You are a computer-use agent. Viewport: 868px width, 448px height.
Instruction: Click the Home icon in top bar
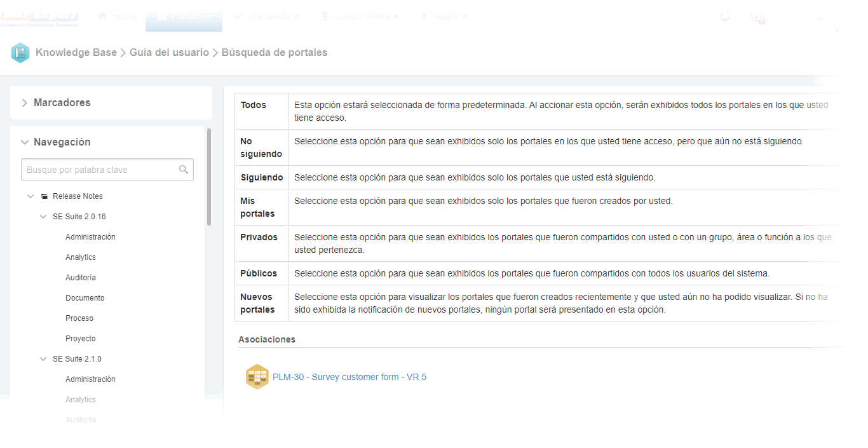pos(102,16)
